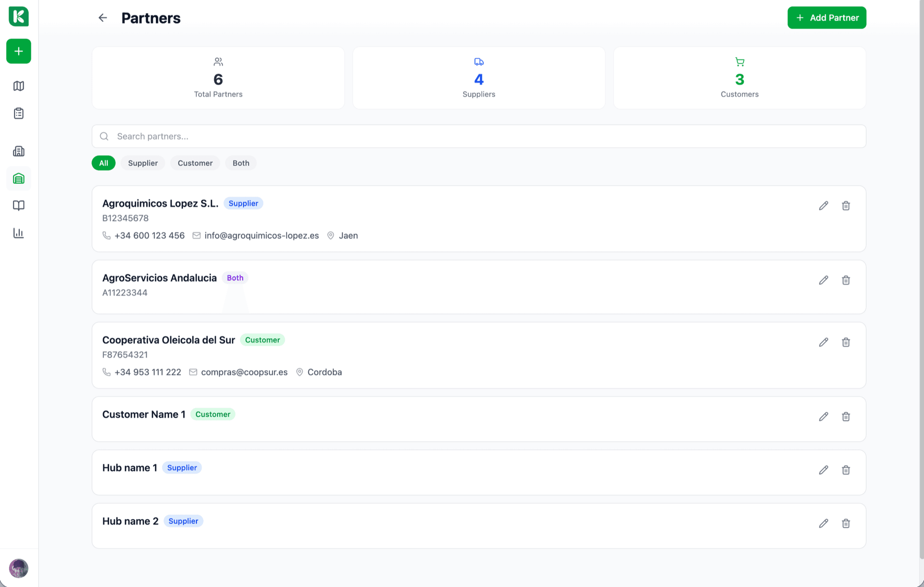Select the building icon in the sidebar
The image size is (924, 587).
coord(18,151)
